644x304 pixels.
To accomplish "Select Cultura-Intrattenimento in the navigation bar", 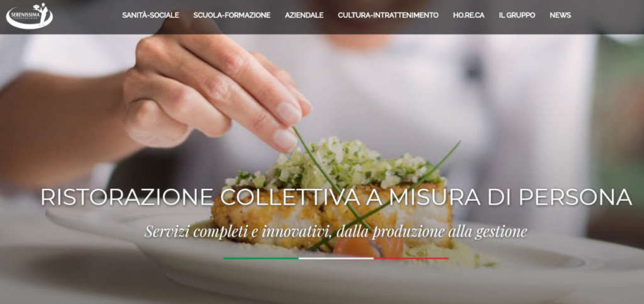I will click(388, 15).
